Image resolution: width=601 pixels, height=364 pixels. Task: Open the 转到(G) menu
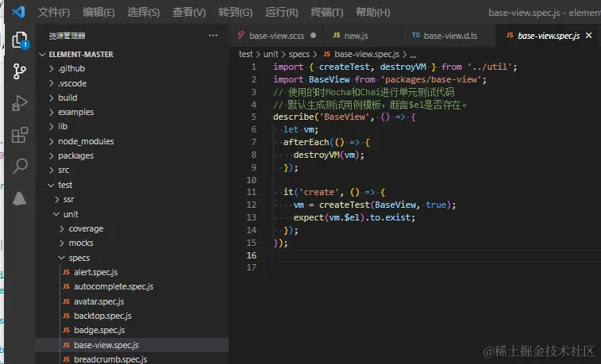tap(235, 12)
